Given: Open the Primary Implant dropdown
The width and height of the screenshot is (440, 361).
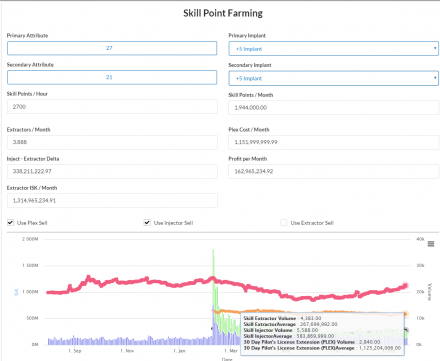Looking at the screenshot, I should [333, 49].
